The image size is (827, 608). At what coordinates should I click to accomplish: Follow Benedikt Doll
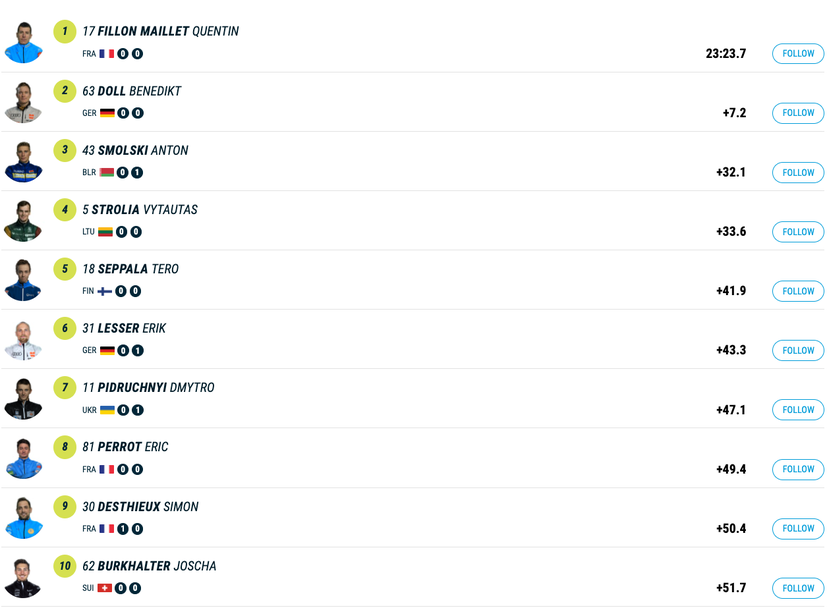pos(798,113)
